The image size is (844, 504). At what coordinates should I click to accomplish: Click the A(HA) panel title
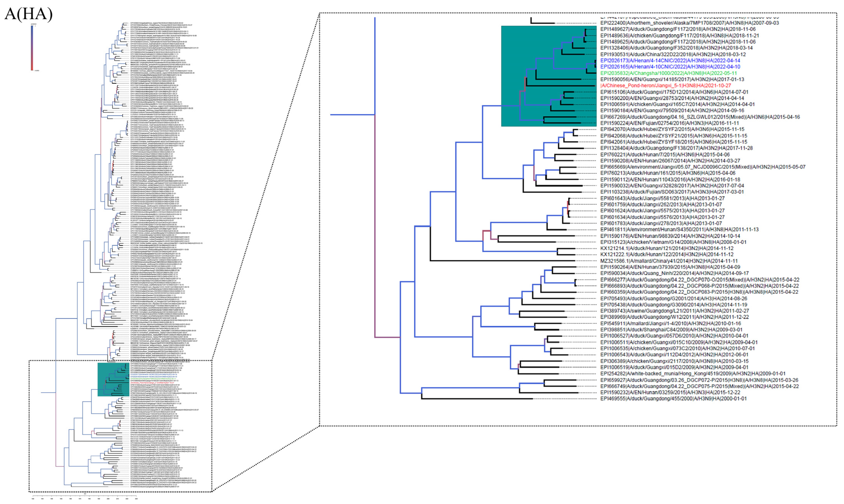29,15
